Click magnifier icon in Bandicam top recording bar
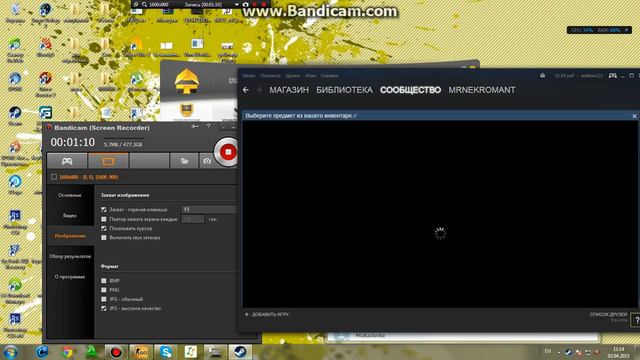Screen dimensions: 640x360 (x=144, y=4)
